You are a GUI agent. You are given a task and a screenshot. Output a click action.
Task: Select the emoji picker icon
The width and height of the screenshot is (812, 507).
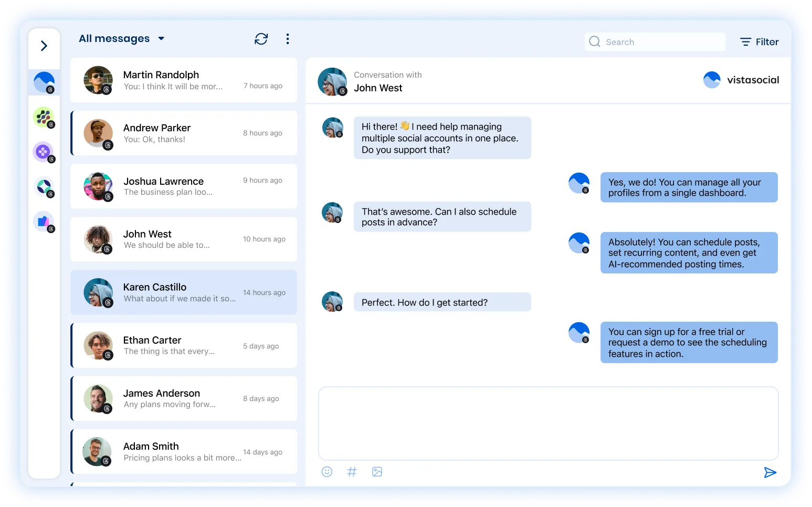coord(326,471)
